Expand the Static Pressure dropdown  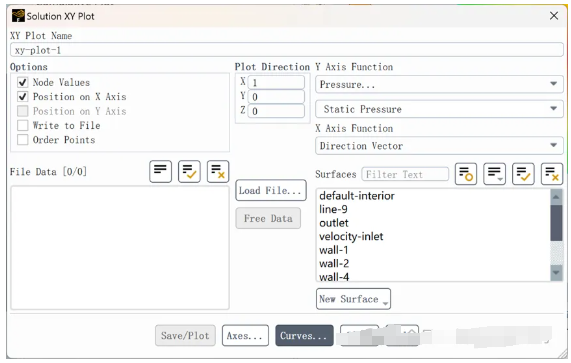439,109
